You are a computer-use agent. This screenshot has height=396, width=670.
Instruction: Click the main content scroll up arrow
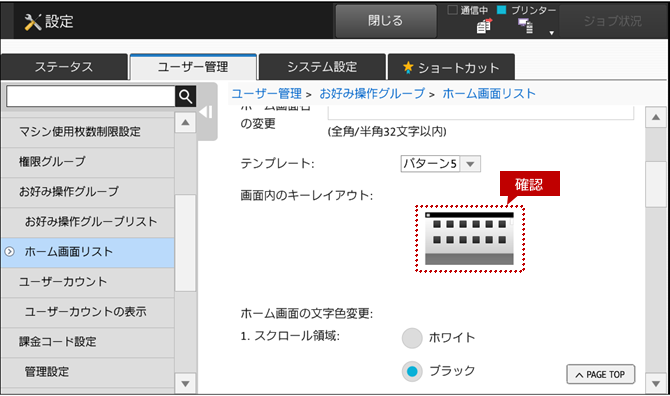[656, 117]
